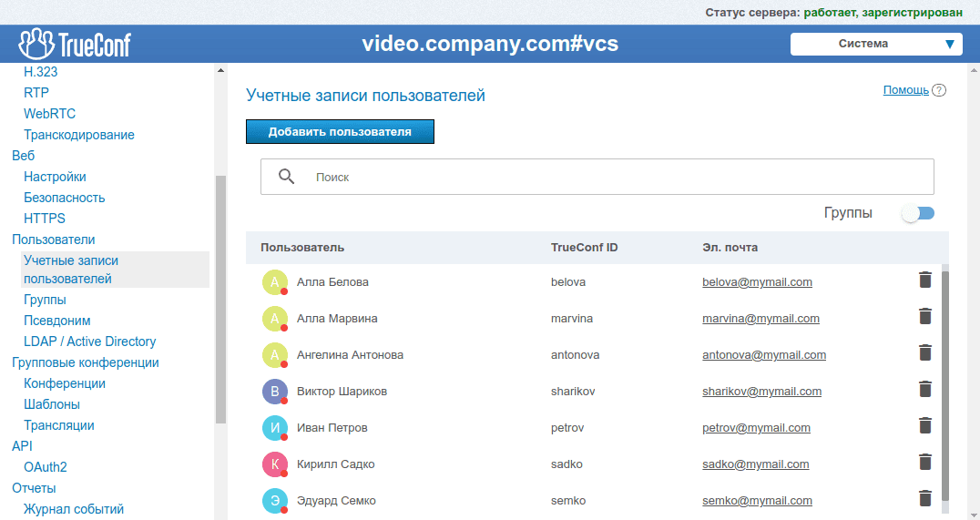Open HTTPS settings

[45, 219]
